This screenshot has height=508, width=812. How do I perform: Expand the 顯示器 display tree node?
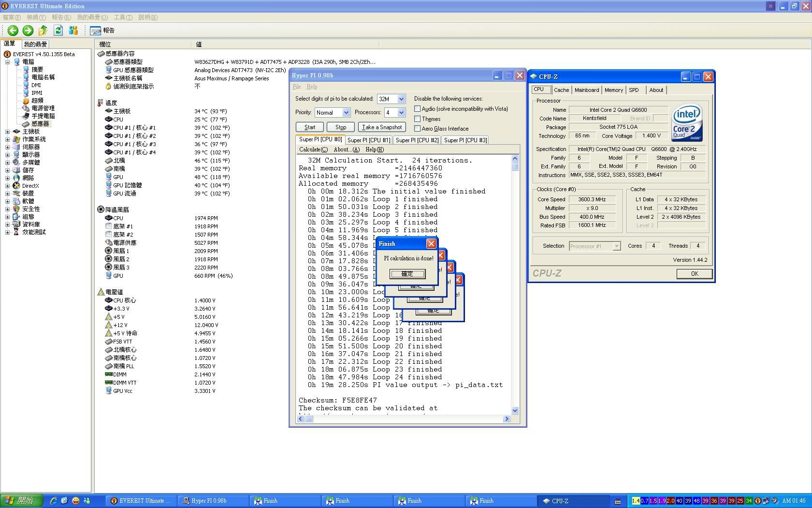coord(7,155)
